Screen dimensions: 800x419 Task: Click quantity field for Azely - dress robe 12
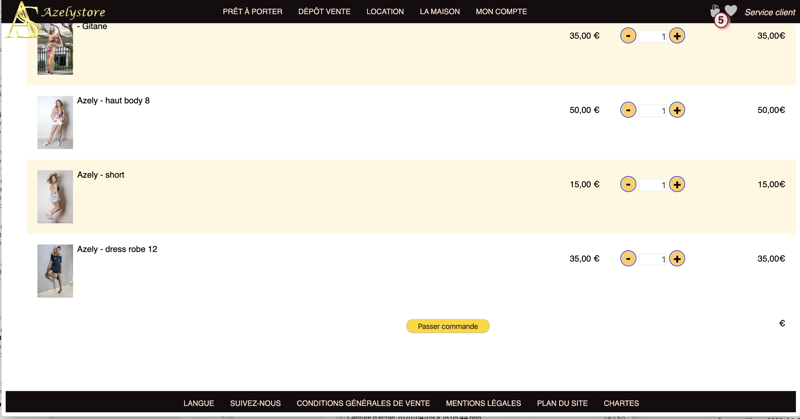(653, 259)
